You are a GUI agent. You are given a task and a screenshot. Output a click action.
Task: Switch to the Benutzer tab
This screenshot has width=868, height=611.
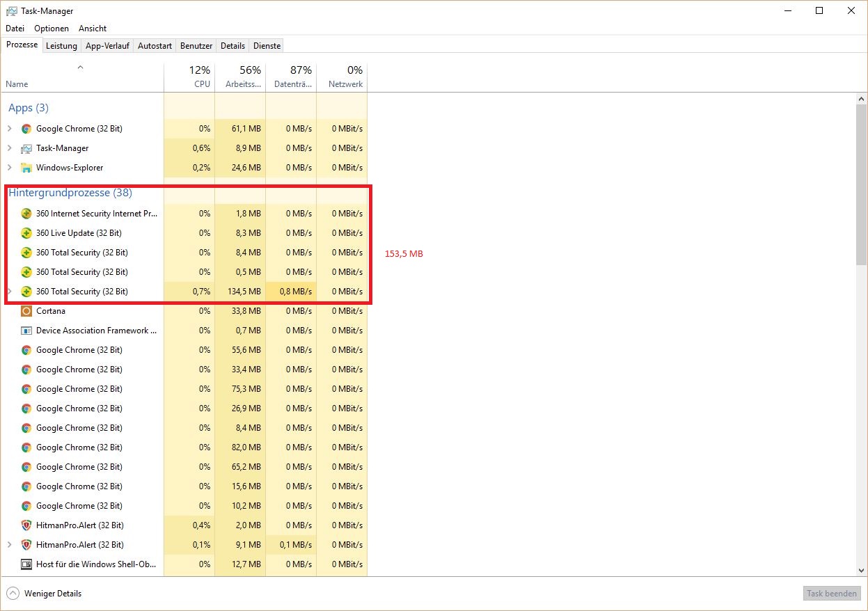pyautogui.click(x=196, y=46)
